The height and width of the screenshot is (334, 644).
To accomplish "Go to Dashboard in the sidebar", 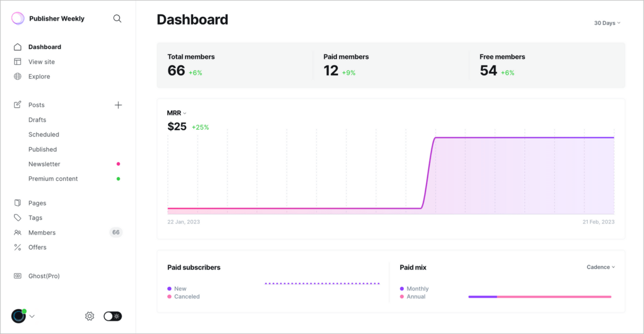I will [45, 47].
